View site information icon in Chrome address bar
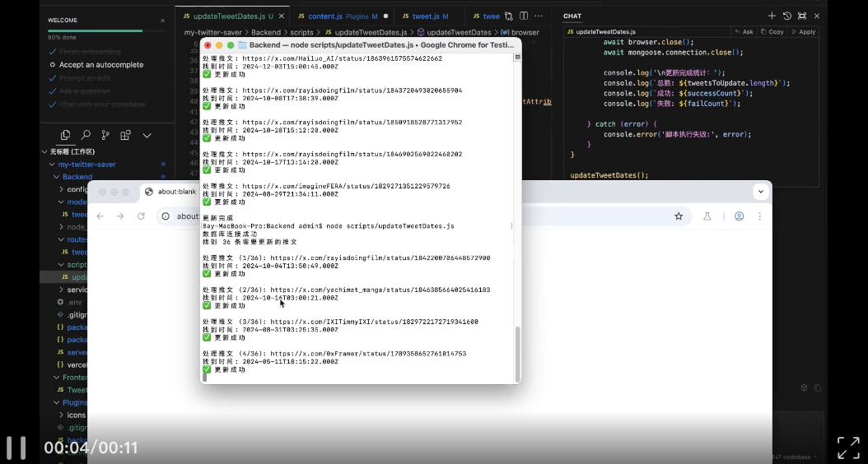Image resolution: width=868 pixels, height=464 pixels. (166, 216)
